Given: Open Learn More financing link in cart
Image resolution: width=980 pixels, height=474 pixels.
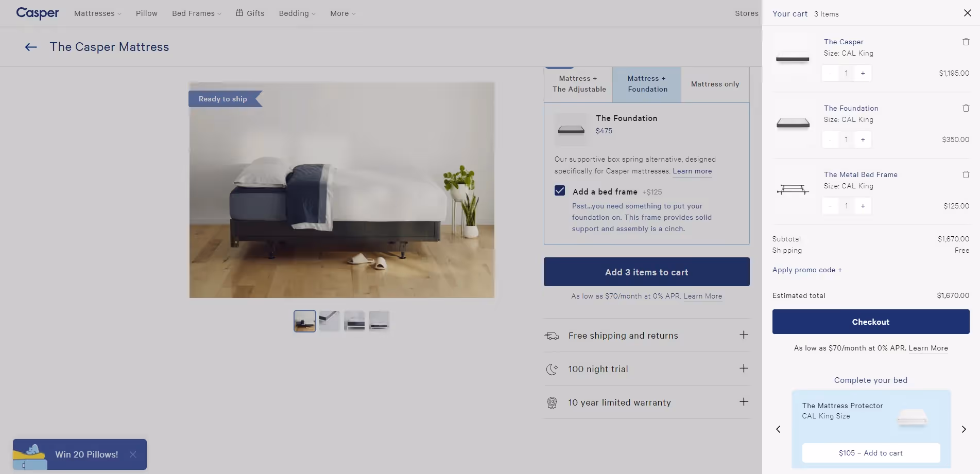Looking at the screenshot, I should (x=928, y=348).
